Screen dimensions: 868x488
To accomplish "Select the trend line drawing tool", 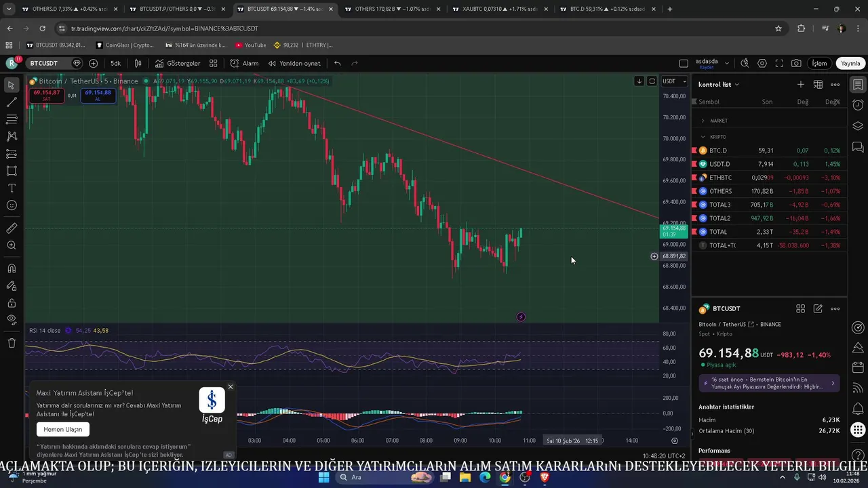I will click(x=11, y=102).
